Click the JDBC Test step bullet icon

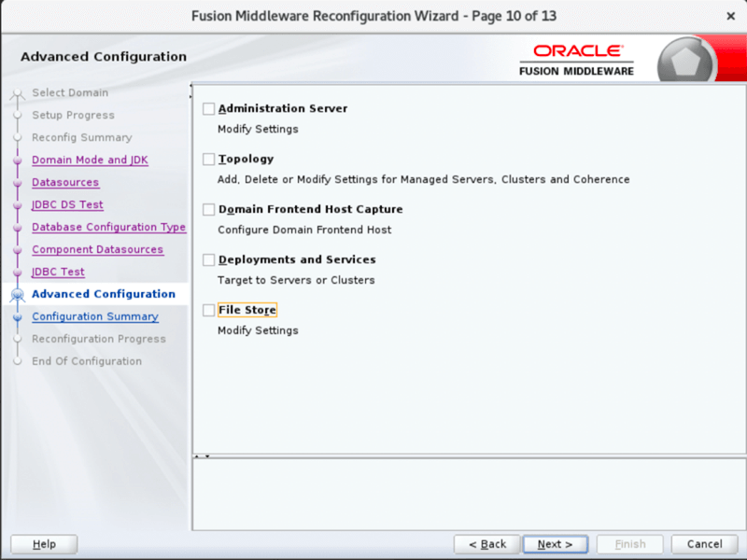point(18,273)
